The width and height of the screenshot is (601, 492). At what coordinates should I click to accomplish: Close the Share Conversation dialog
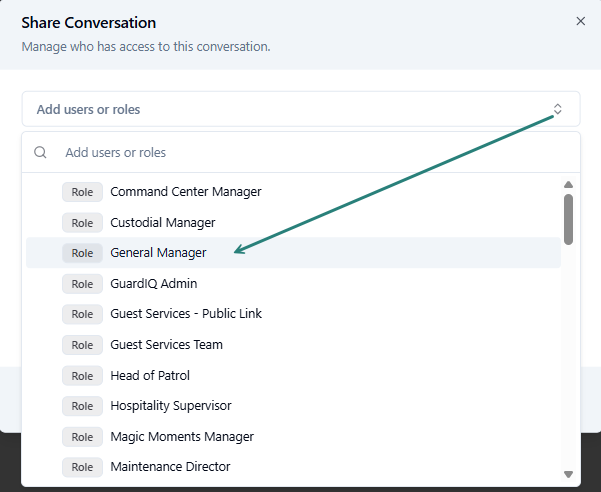581,21
